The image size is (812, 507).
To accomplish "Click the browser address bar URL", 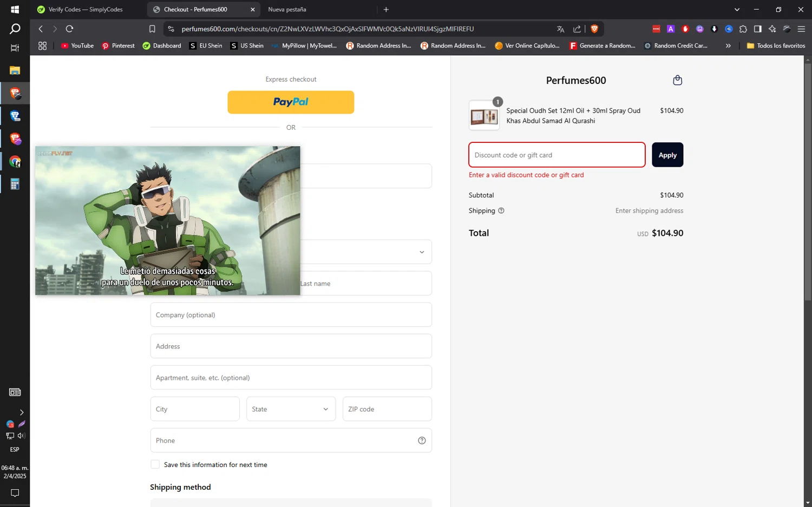I will click(x=328, y=29).
